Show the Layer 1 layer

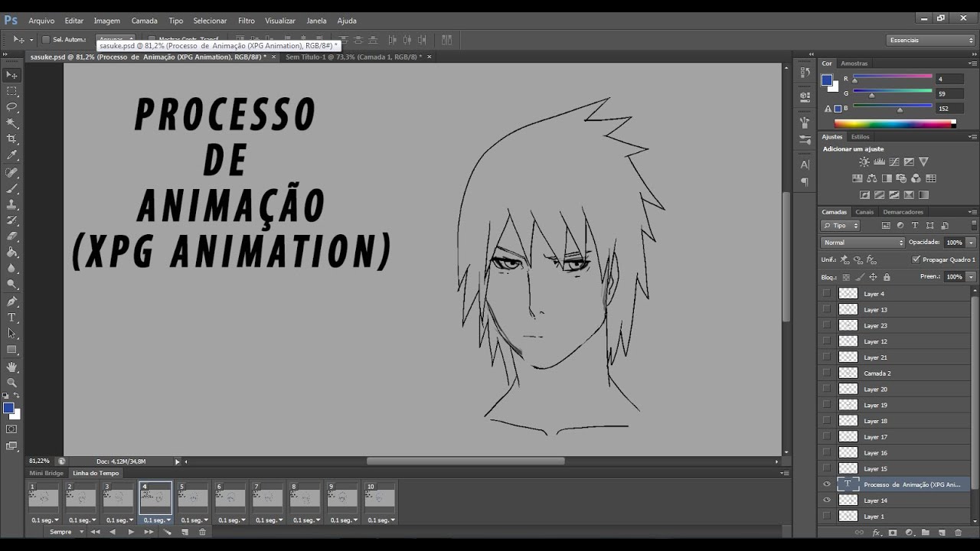click(x=827, y=516)
